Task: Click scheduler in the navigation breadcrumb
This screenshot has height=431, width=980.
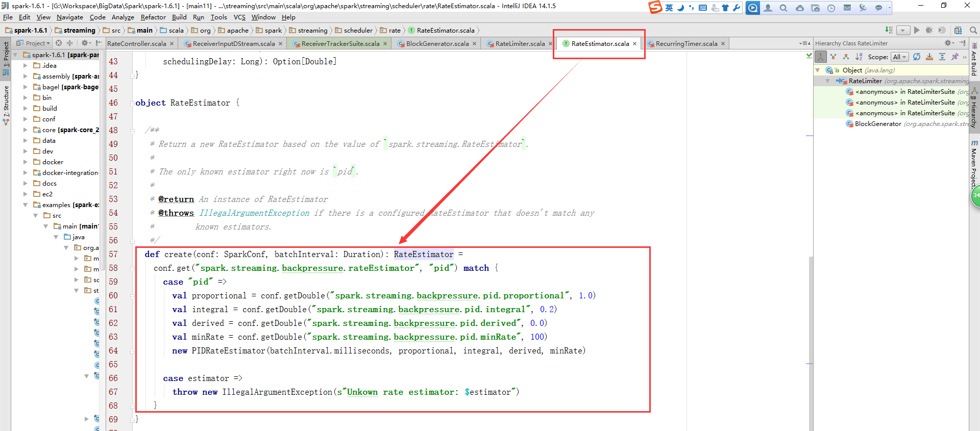Action: (354, 30)
